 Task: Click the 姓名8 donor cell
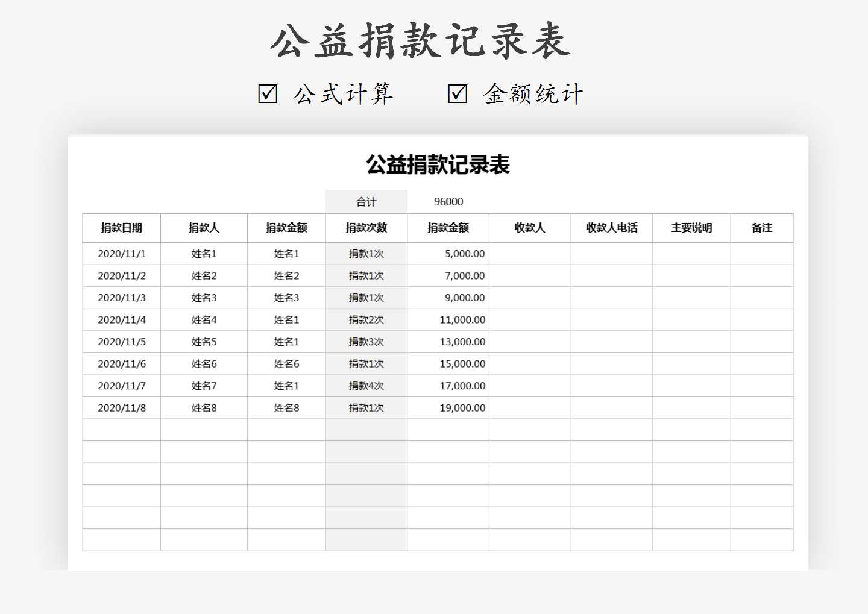203,407
